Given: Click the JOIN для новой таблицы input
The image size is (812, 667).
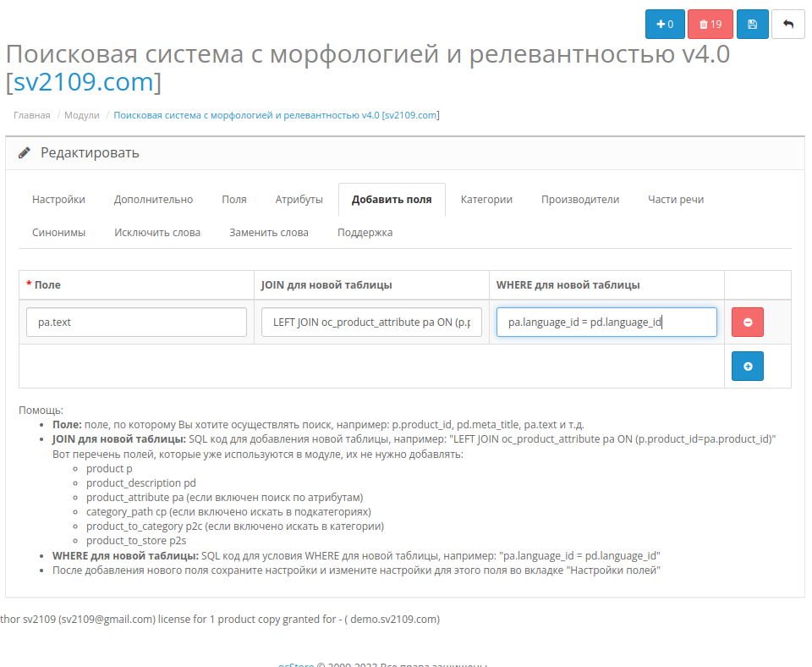Looking at the screenshot, I should pyautogui.click(x=371, y=322).
